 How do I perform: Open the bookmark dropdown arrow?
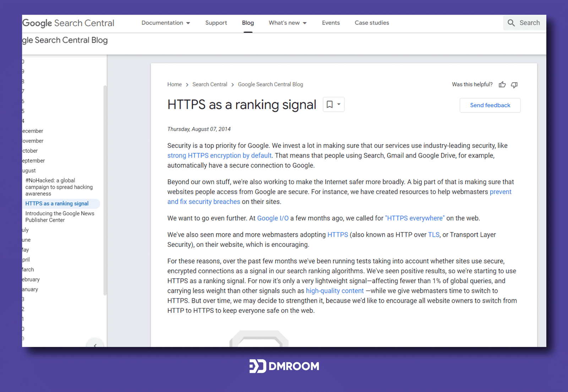339,104
